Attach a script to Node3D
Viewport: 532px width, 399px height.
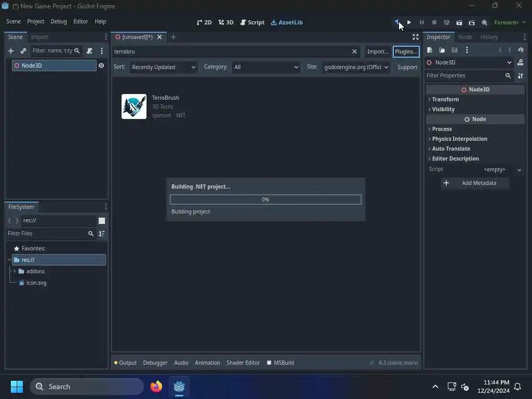click(89, 51)
